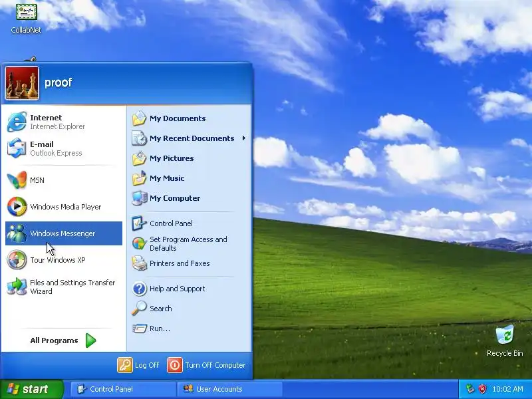Click the Help and Support question mark icon
The image size is (532, 399).
(x=139, y=289)
